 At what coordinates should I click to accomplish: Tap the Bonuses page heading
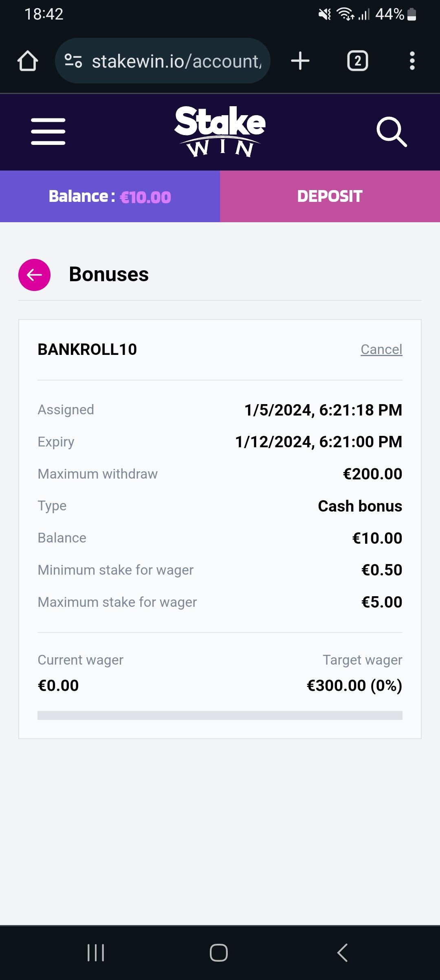pyautogui.click(x=109, y=274)
